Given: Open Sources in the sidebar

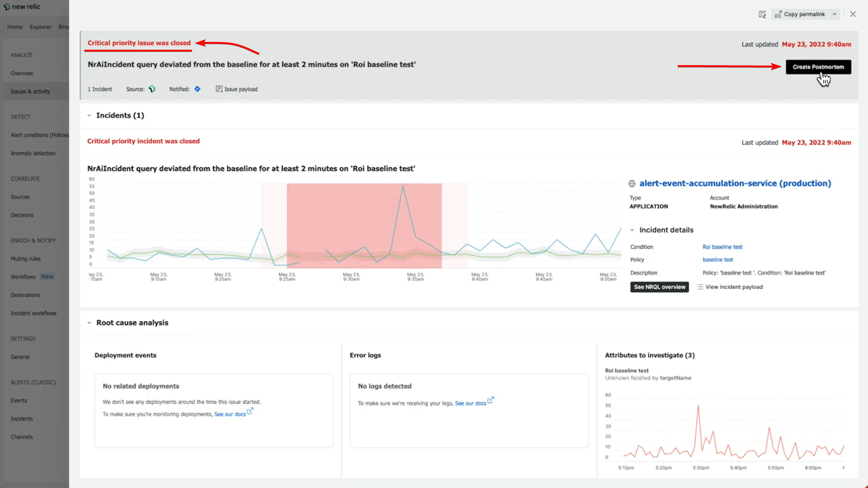Looking at the screenshot, I should pos(20,197).
